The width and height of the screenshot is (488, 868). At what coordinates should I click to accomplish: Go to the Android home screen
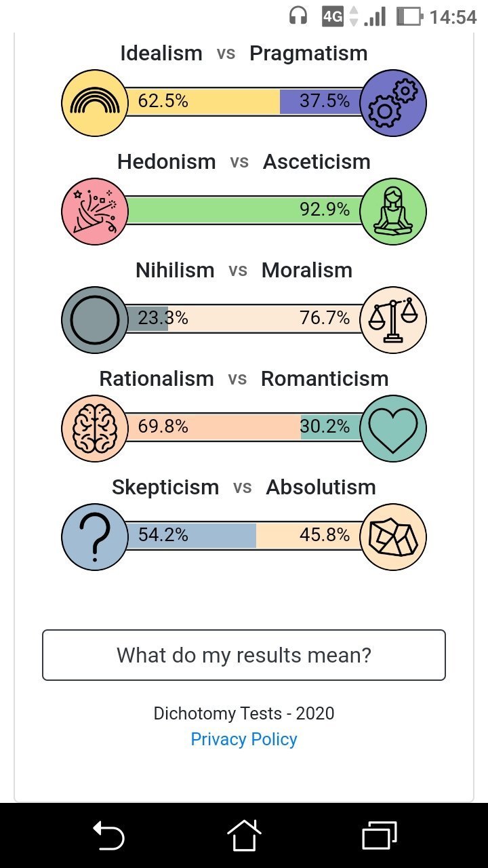[x=244, y=835]
